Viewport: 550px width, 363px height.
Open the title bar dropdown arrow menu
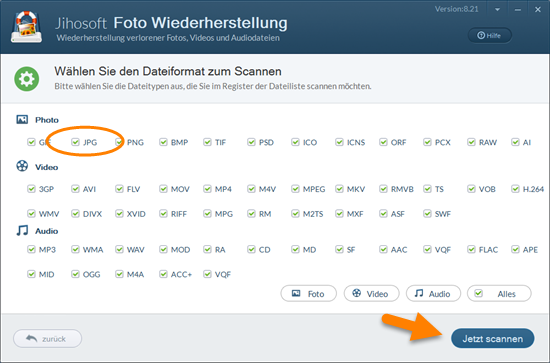pyautogui.click(x=497, y=10)
